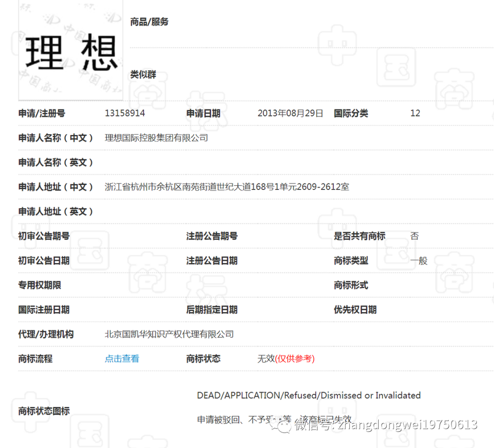
Task: Click international class value 12
Action: coord(415,113)
